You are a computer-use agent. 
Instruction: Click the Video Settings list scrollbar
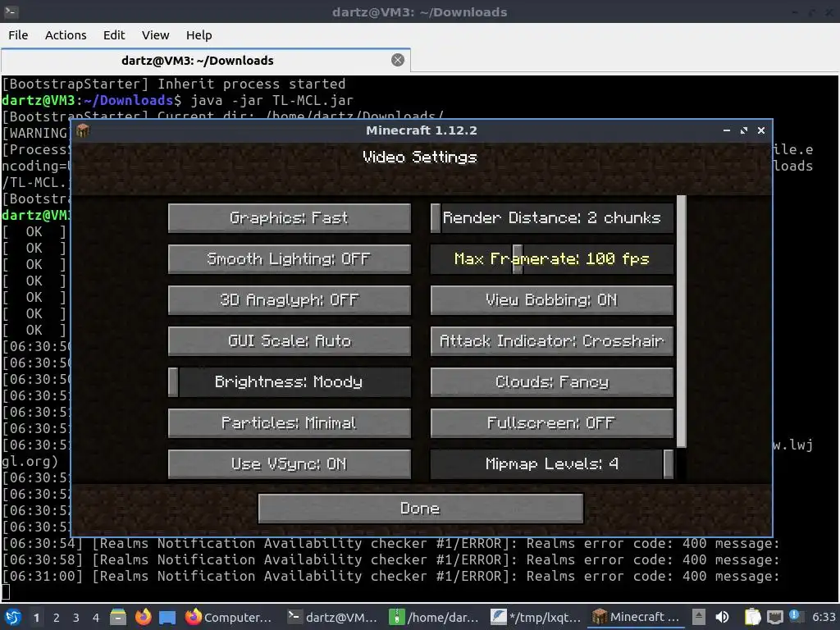pyautogui.click(x=682, y=322)
